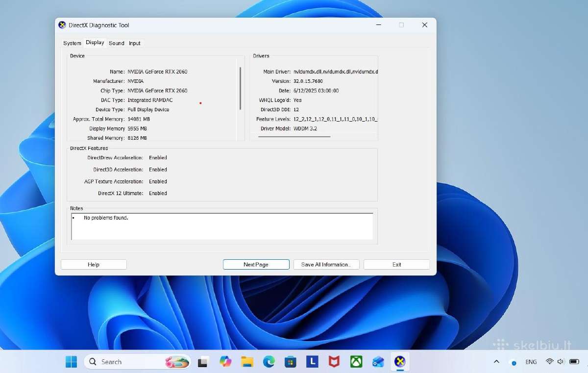
Task: Exit the DirectX Diagnostic Tool
Action: 396,264
